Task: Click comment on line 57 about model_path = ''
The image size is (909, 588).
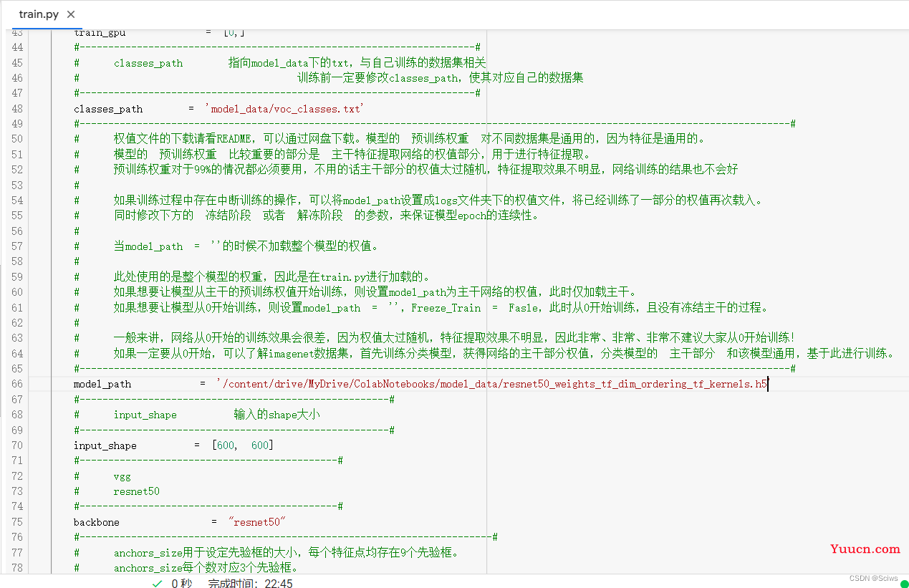Action: click(226, 246)
